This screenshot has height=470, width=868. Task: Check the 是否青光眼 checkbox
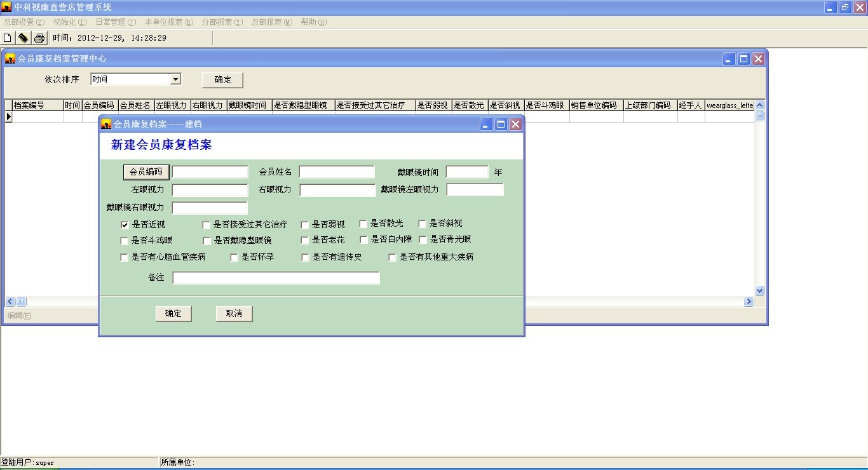point(423,239)
